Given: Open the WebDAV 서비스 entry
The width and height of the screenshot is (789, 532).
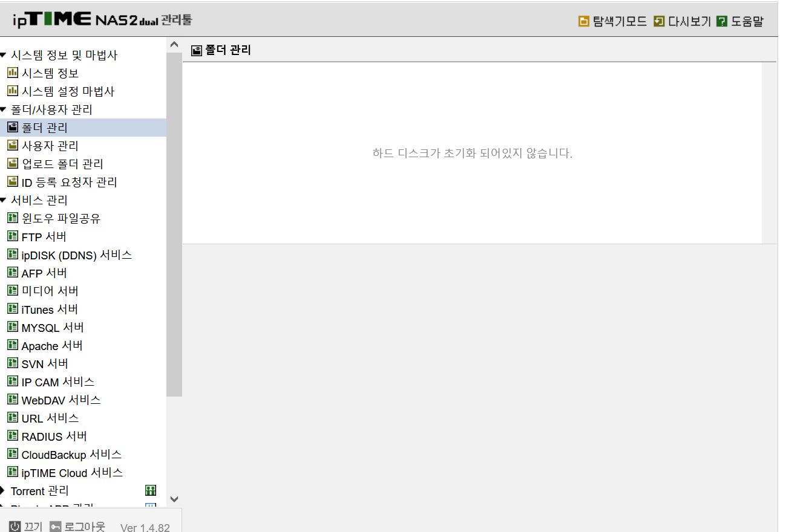Looking at the screenshot, I should click(61, 400).
